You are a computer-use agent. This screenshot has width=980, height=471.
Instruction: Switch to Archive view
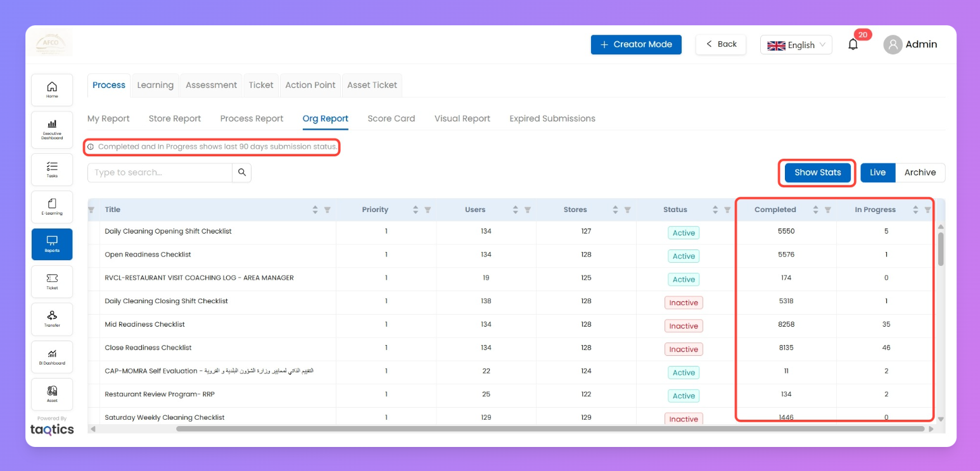click(x=920, y=172)
